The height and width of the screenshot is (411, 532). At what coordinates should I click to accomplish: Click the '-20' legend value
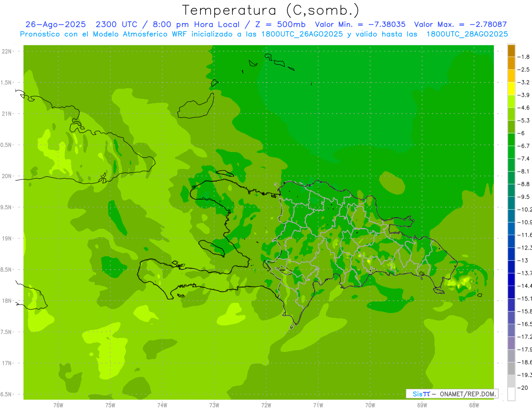[523, 388]
